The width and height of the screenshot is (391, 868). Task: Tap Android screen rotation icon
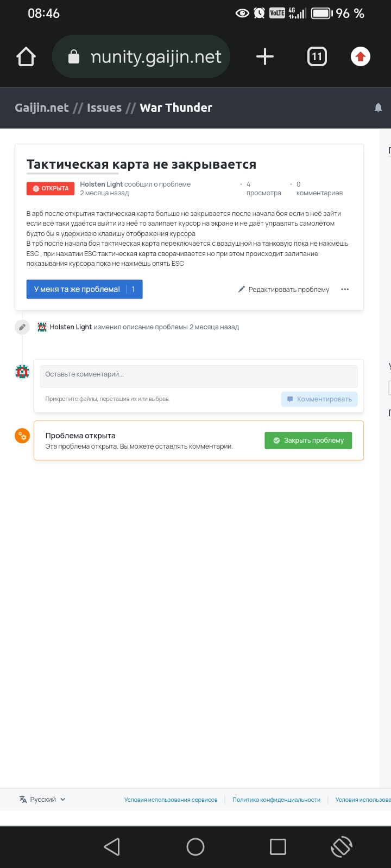point(342,847)
